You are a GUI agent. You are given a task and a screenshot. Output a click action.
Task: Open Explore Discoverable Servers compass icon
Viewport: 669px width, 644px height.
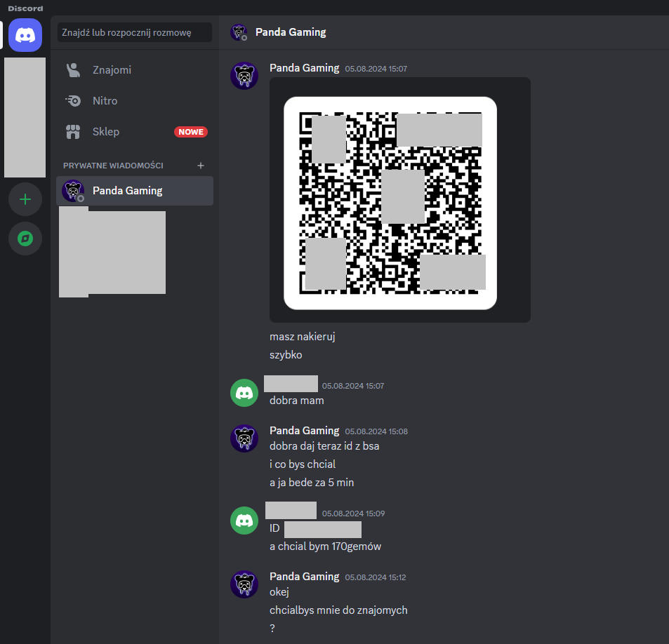25,239
